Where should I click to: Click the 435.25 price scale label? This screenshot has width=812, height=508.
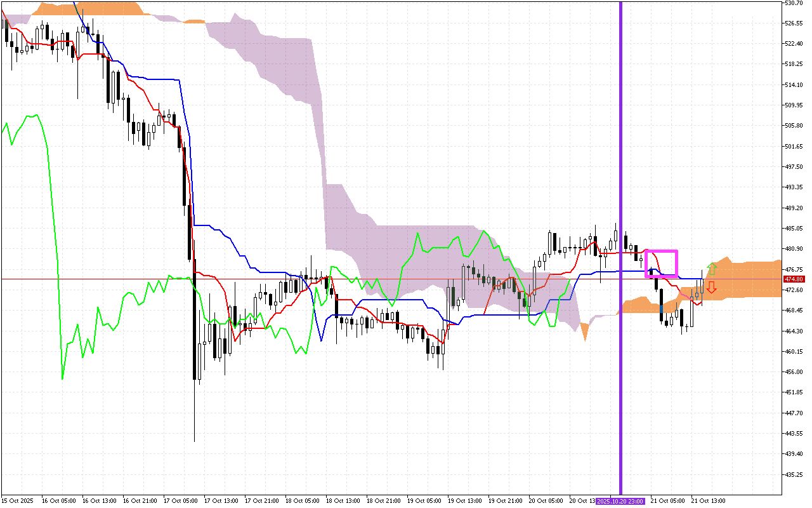pos(794,474)
